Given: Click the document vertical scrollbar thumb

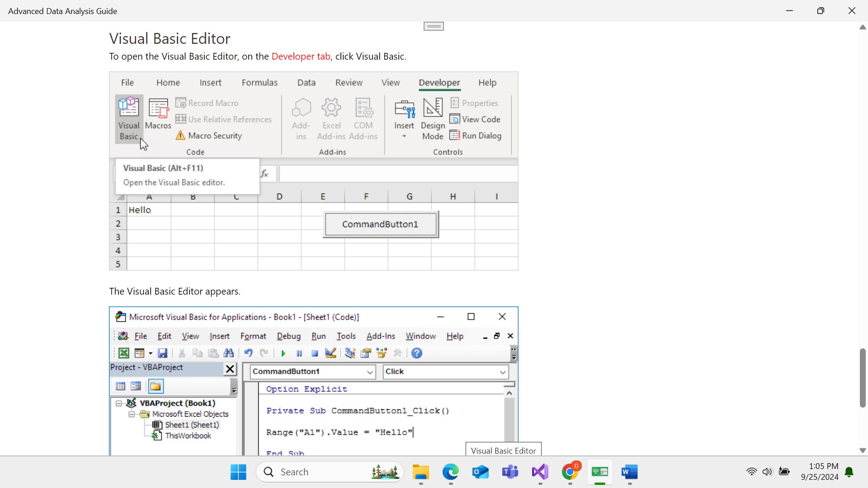Looking at the screenshot, I should pos(863,378).
